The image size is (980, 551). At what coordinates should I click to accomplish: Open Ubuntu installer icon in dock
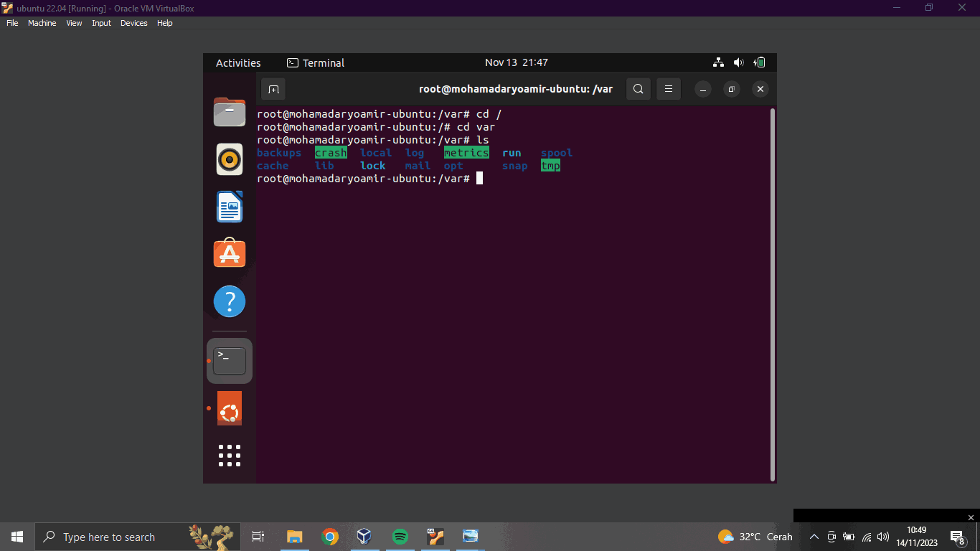click(x=230, y=408)
